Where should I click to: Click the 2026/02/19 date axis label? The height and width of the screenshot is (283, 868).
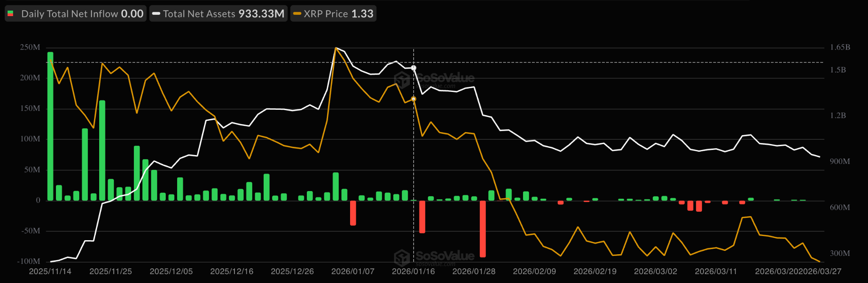[x=595, y=272]
